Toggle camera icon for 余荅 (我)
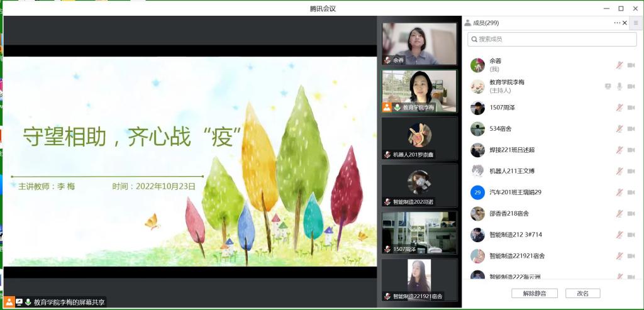The height and width of the screenshot is (310, 644). 631,65
